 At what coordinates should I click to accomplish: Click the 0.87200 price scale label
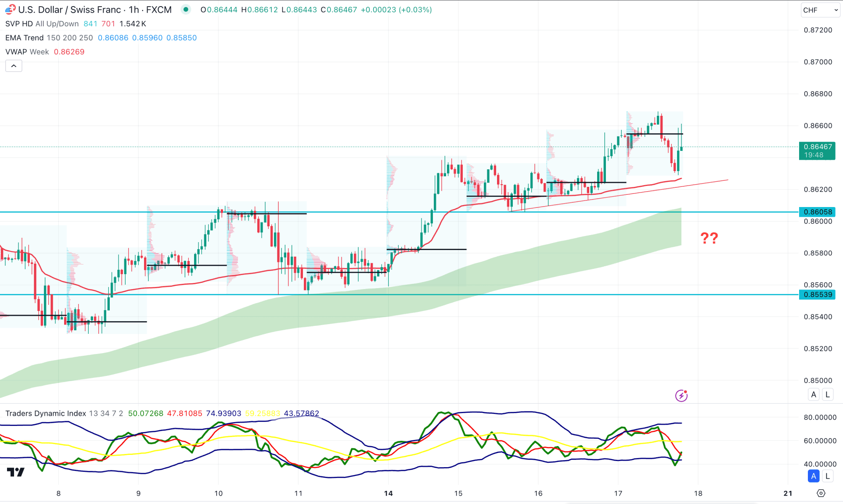click(x=818, y=30)
